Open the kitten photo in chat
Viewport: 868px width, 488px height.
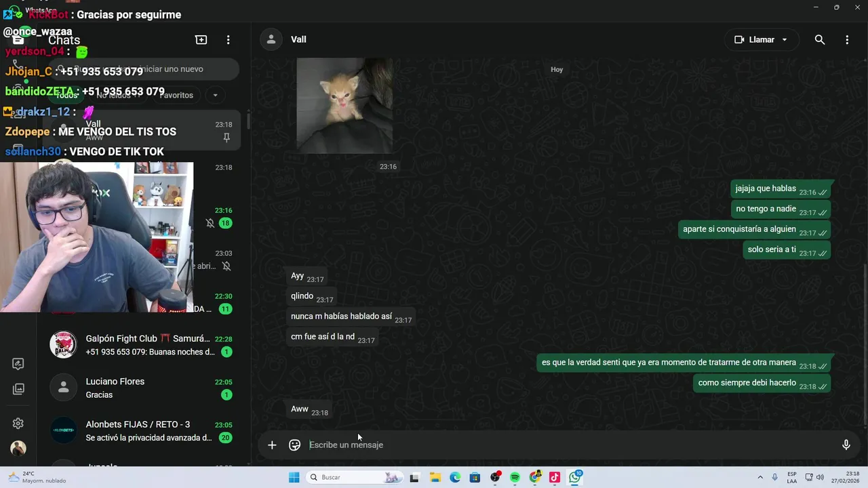(344, 106)
